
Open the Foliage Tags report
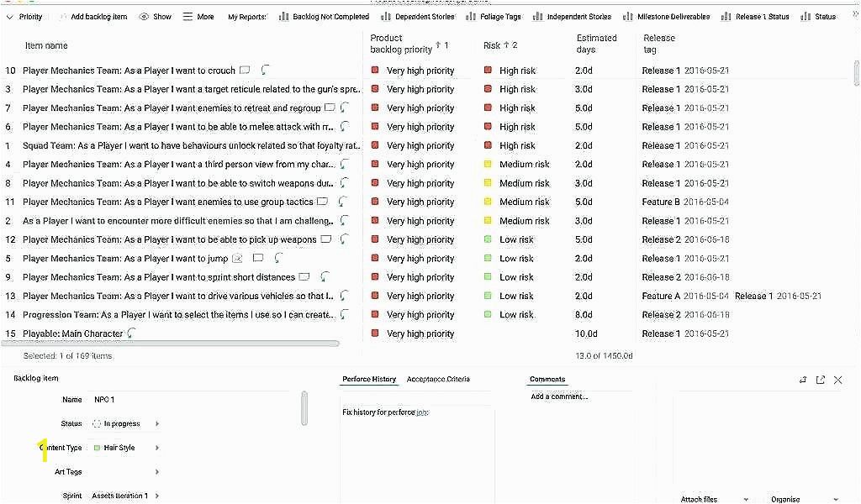pyautogui.click(x=493, y=17)
